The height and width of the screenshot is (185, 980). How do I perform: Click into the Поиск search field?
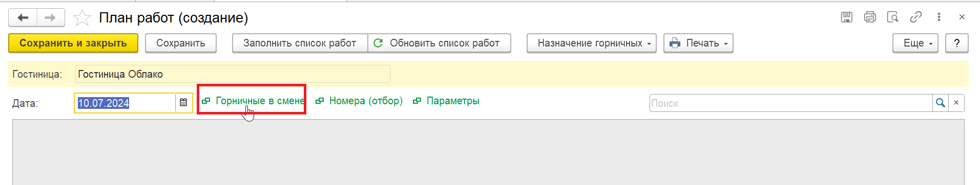coord(791,103)
